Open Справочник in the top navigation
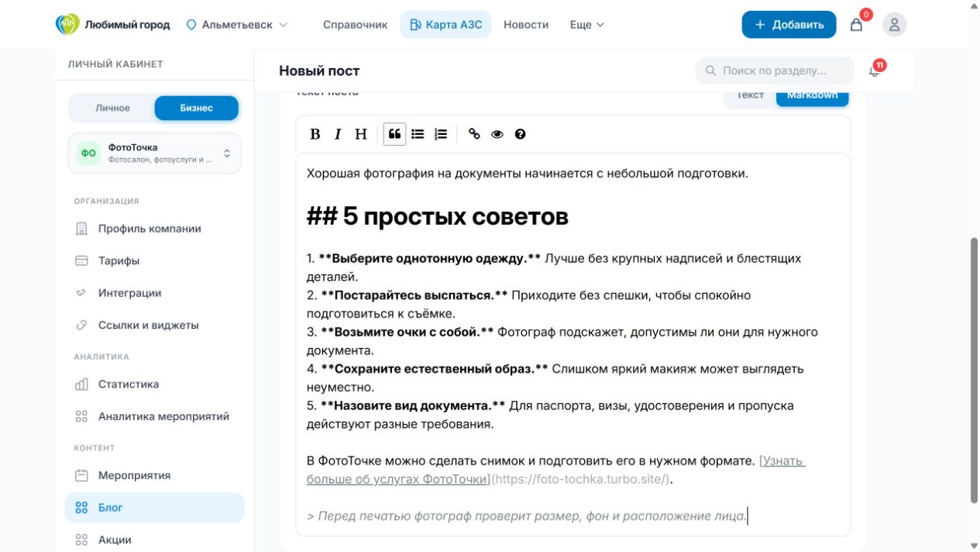The height and width of the screenshot is (552, 980). 355,25
